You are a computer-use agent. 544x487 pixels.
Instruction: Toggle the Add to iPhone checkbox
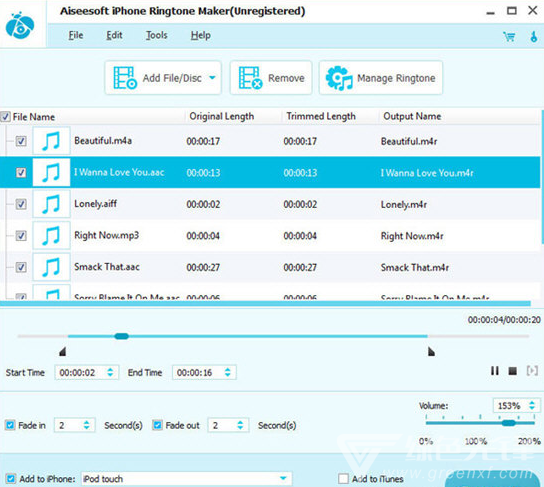(11, 479)
